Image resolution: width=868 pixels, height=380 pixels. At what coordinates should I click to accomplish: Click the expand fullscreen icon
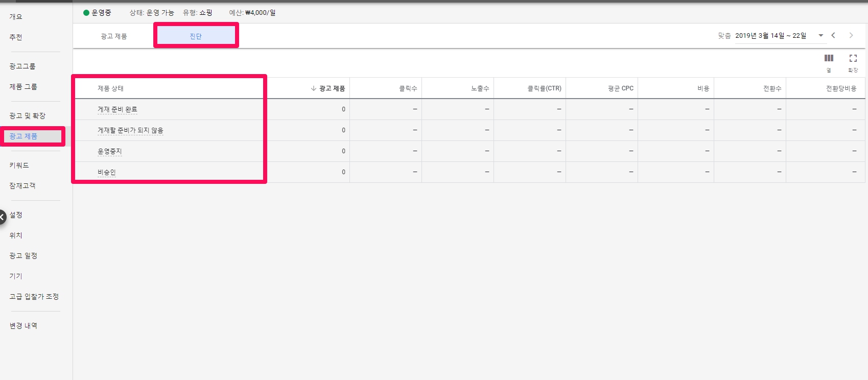[853, 58]
